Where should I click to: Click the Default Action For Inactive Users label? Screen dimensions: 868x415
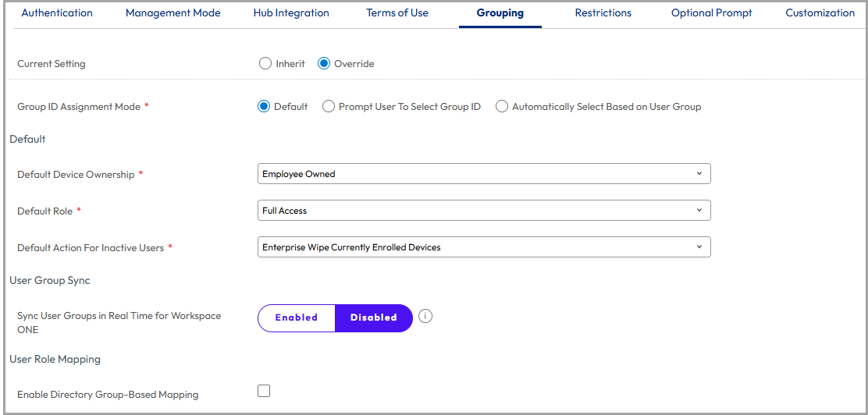(x=91, y=248)
